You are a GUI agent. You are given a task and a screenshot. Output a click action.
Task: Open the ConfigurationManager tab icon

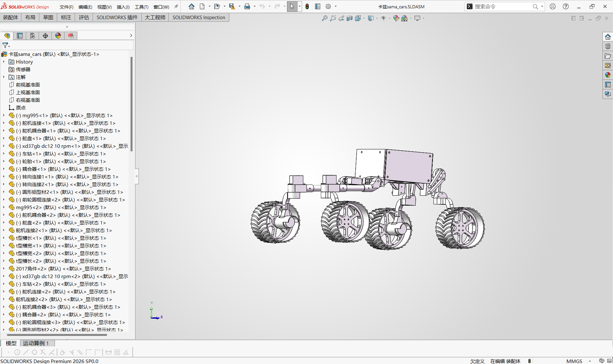pos(33,36)
